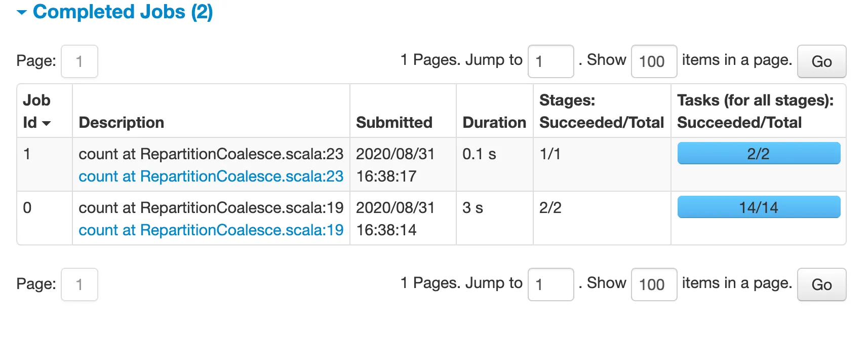
Task: Click the 2/2 tasks progress bar
Action: click(x=758, y=153)
